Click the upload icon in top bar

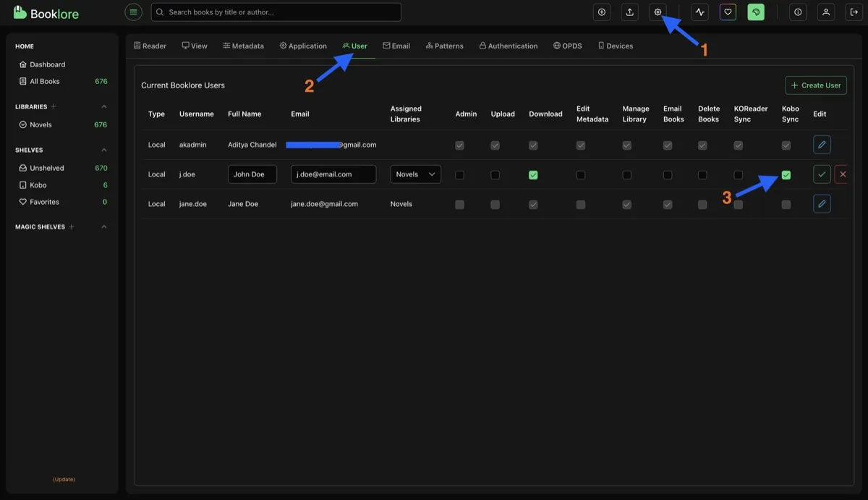pyautogui.click(x=629, y=12)
